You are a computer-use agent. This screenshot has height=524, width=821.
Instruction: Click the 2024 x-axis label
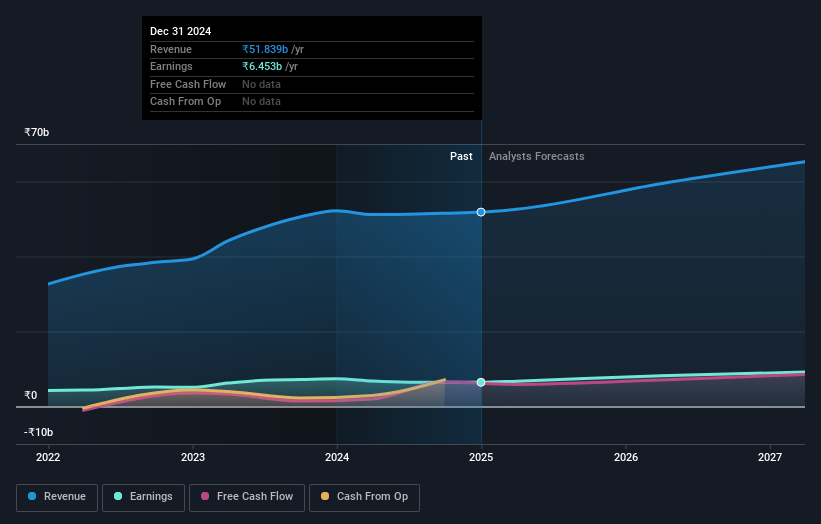pyautogui.click(x=337, y=457)
